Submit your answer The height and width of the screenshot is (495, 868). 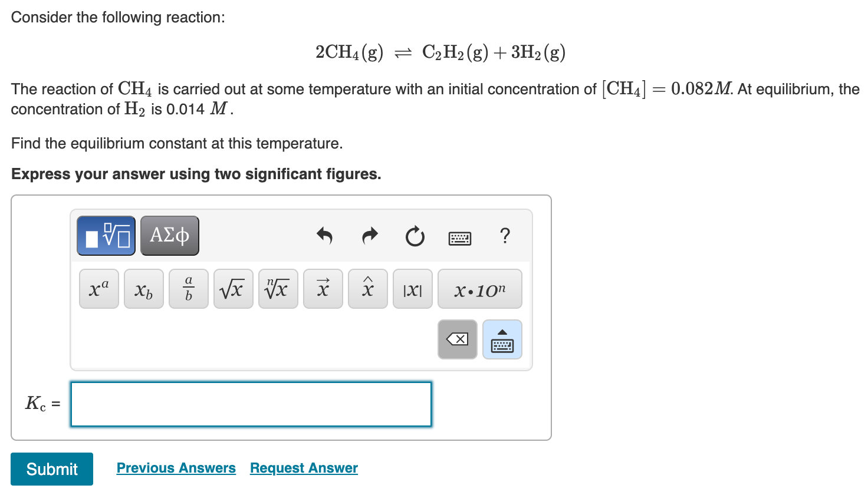[51, 469]
